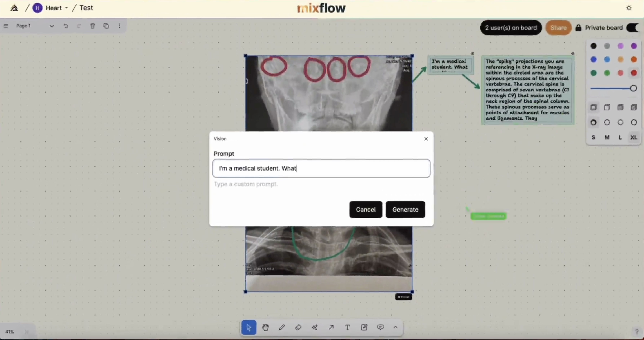Click the Share button
644x340 pixels.
tap(558, 28)
